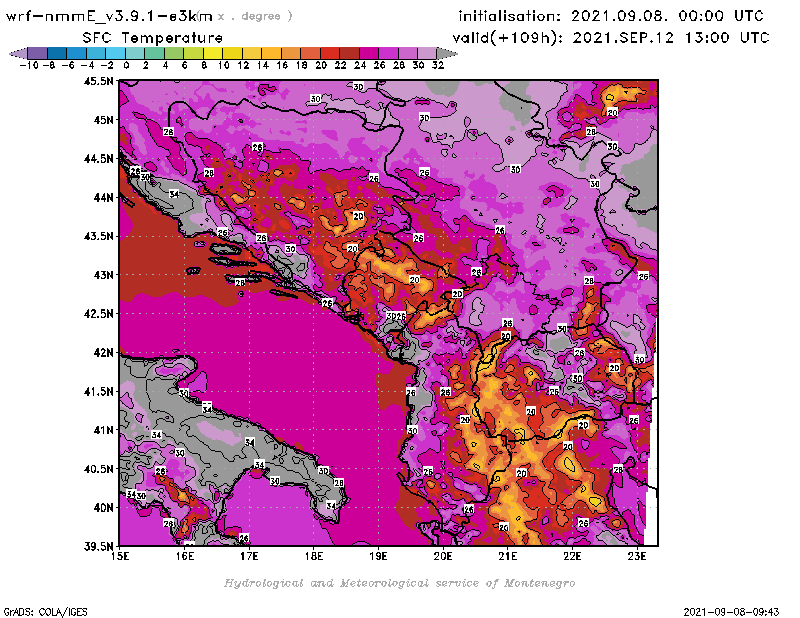
Task: Click the Hydrological and Meteorological service of Montenegro caption
Action: pos(399,583)
